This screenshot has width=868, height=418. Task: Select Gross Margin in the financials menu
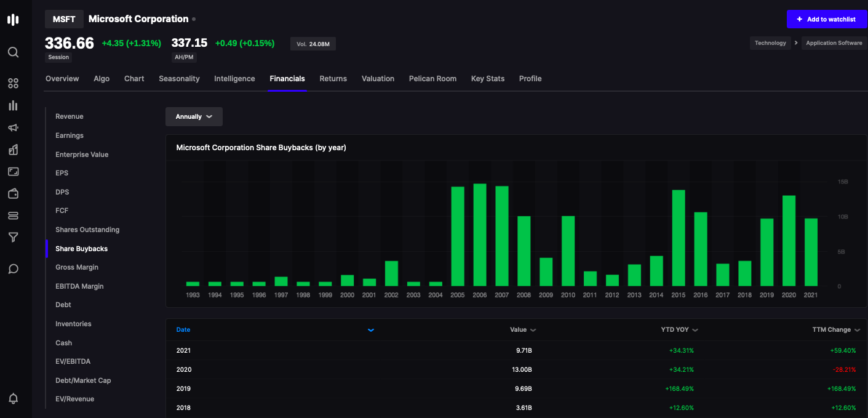(77, 267)
